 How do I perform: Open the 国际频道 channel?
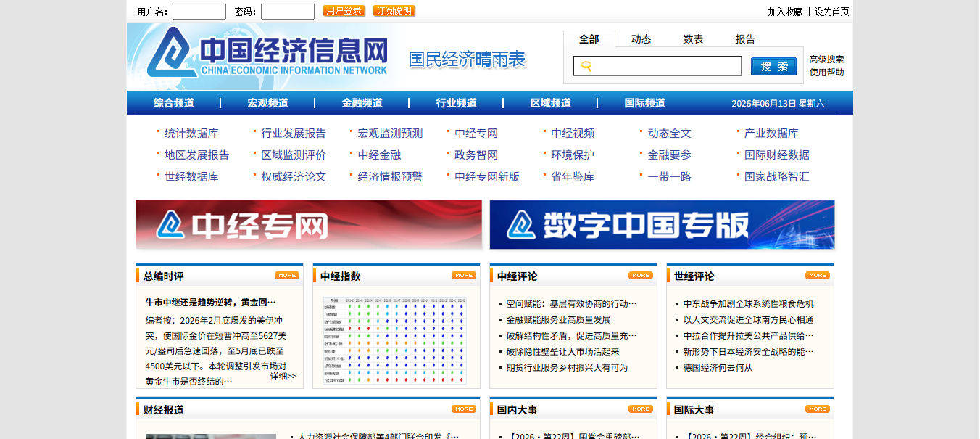[x=645, y=103]
